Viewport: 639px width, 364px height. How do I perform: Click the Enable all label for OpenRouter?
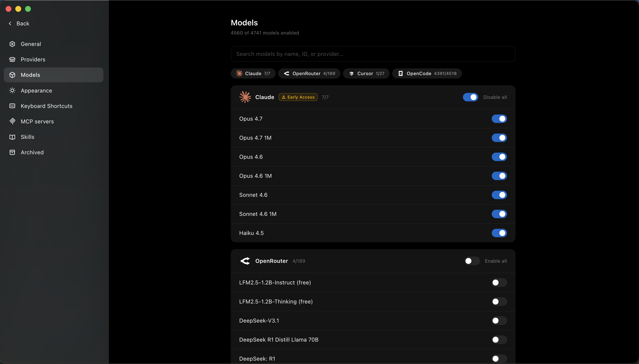click(x=496, y=261)
